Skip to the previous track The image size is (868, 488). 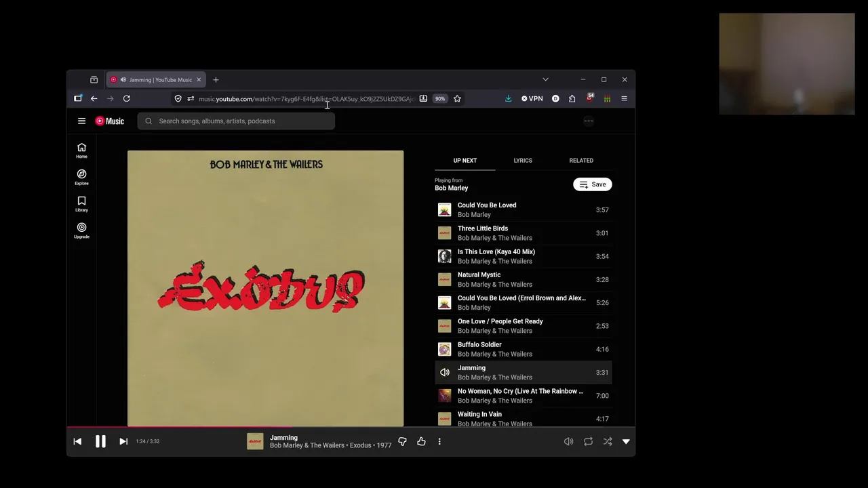tap(77, 441)
